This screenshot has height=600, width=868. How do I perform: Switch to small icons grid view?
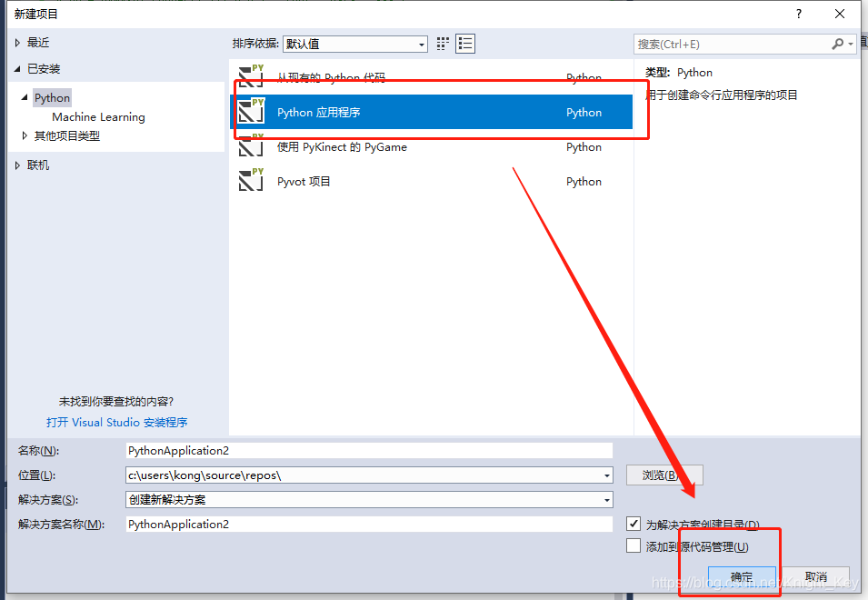tap(444, 44)
